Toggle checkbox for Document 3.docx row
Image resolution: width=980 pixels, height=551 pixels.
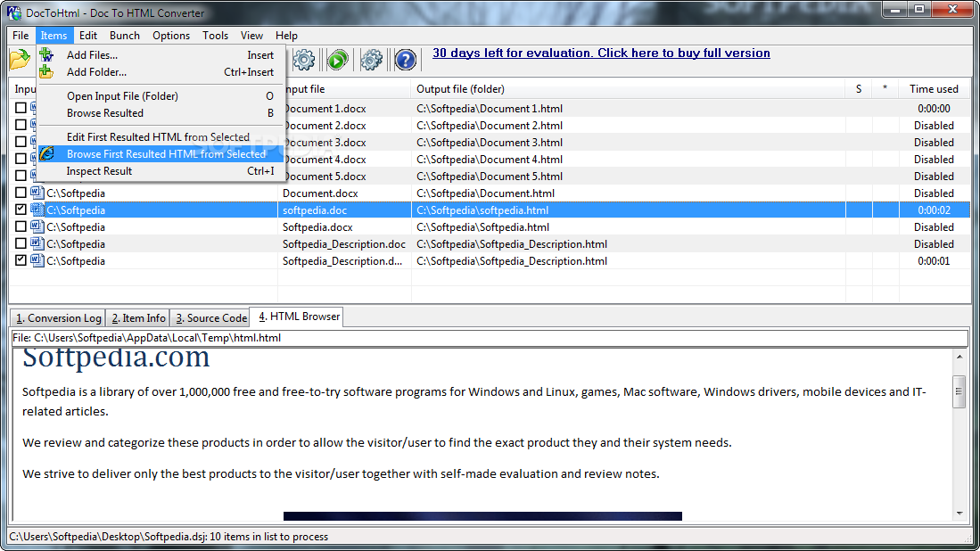pyautogui.click(x=21, y=141)
